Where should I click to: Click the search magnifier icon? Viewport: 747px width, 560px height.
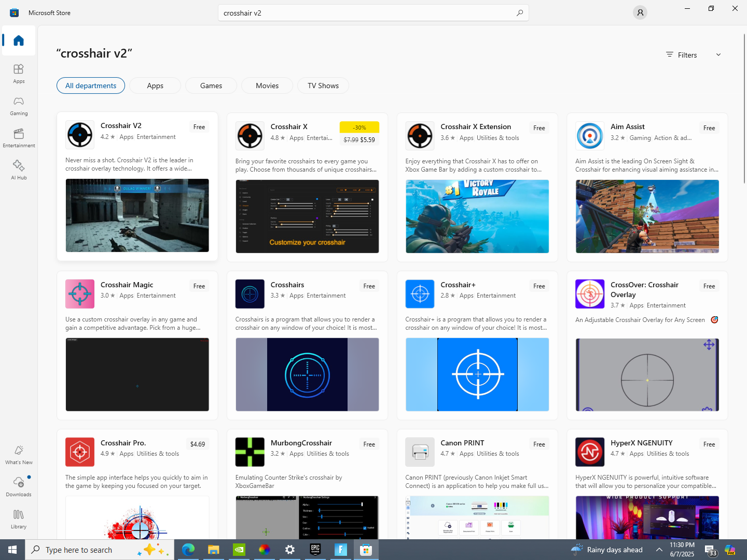[519, 13]
